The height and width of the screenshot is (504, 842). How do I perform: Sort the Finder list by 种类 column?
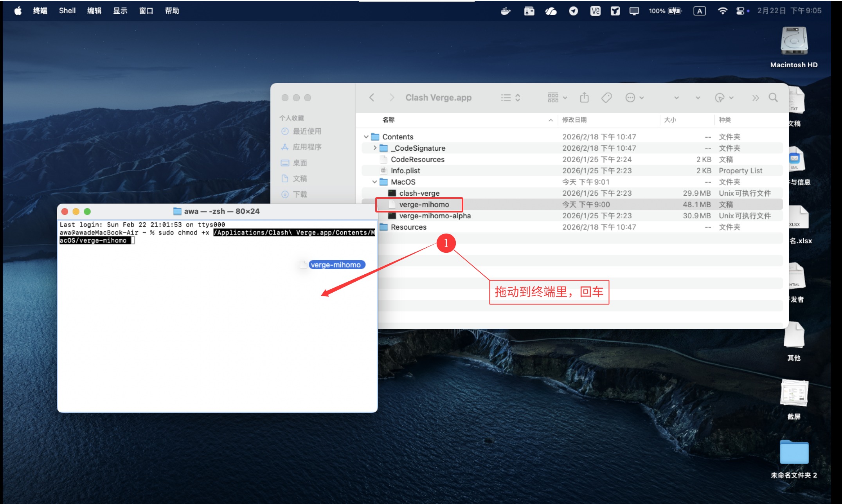pos(725,120)
